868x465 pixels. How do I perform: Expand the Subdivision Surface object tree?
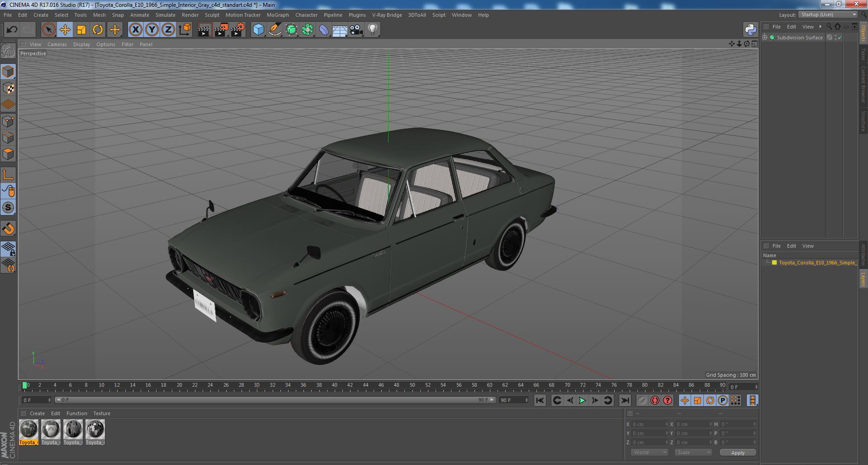[765, 38]
